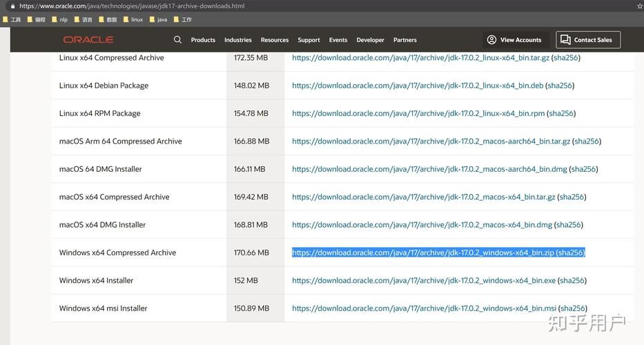Click 'Windows x64 msi Installer' text
Screen dimensions: 644x345
(103, 308)
